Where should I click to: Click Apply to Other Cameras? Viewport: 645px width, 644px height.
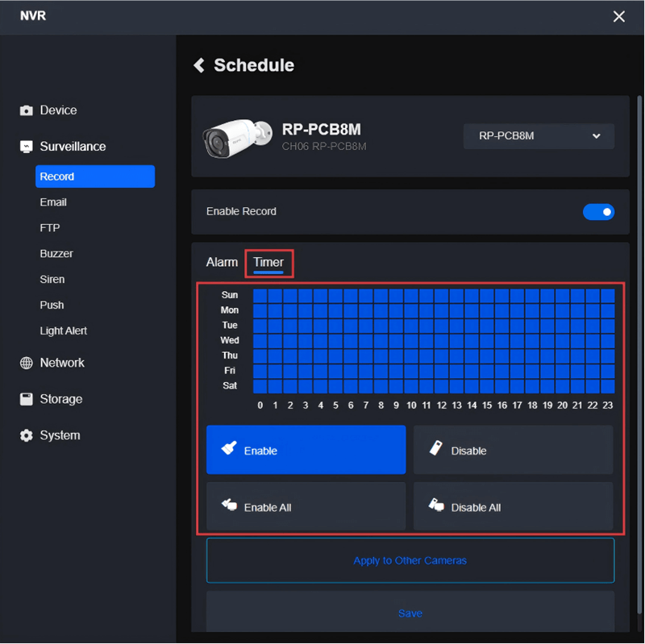tap(410, 560)
